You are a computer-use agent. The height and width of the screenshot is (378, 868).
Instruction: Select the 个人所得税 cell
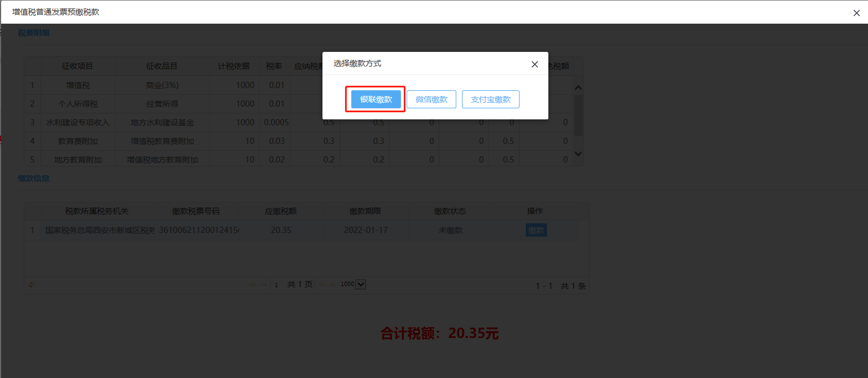77,104
